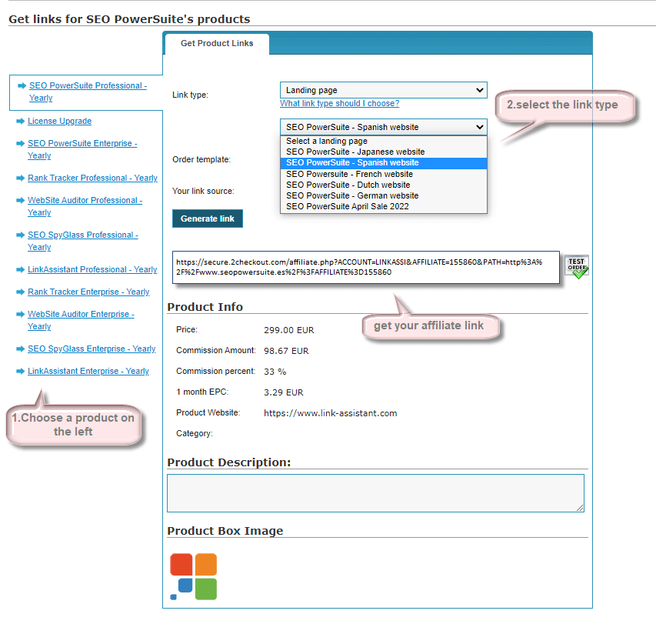Click arrow icon beside LinkAssistant Professional
This screenshot has width=656, height=644.
click(x=20, y=270)
